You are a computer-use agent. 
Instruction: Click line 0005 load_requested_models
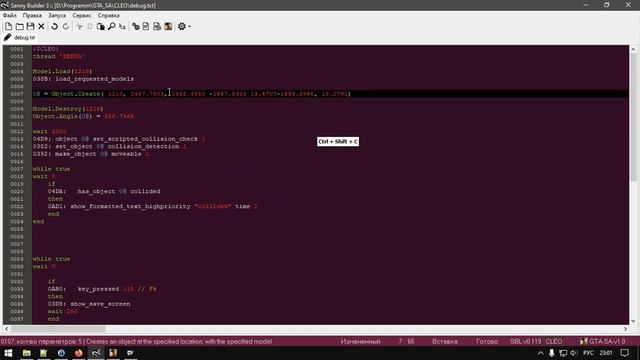point(83,79)
